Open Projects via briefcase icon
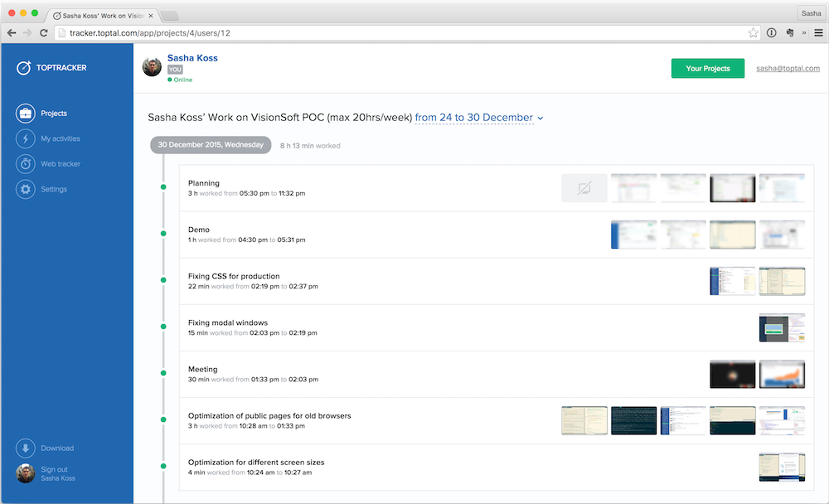 click(x=26, y=114)
